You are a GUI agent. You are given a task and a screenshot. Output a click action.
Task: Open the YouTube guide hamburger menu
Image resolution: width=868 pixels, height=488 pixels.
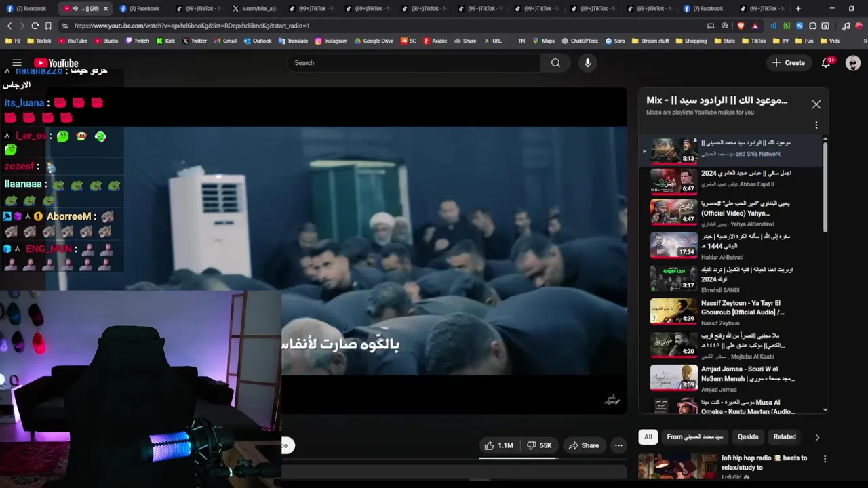pos(17,63)
